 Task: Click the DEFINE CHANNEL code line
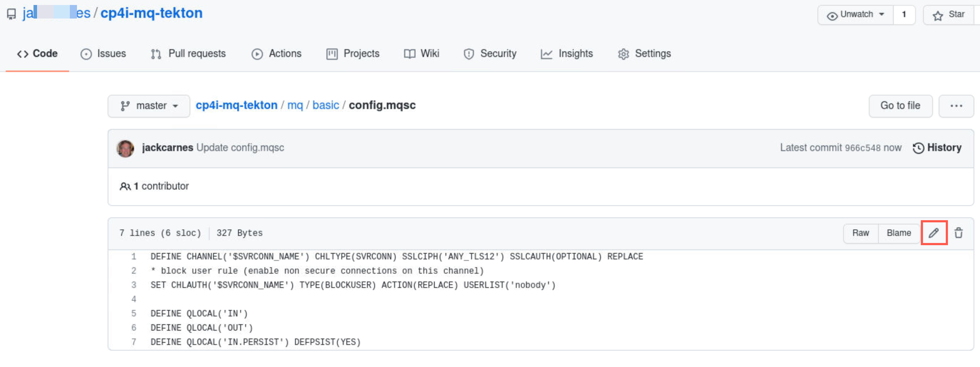[x=396, y=257]
